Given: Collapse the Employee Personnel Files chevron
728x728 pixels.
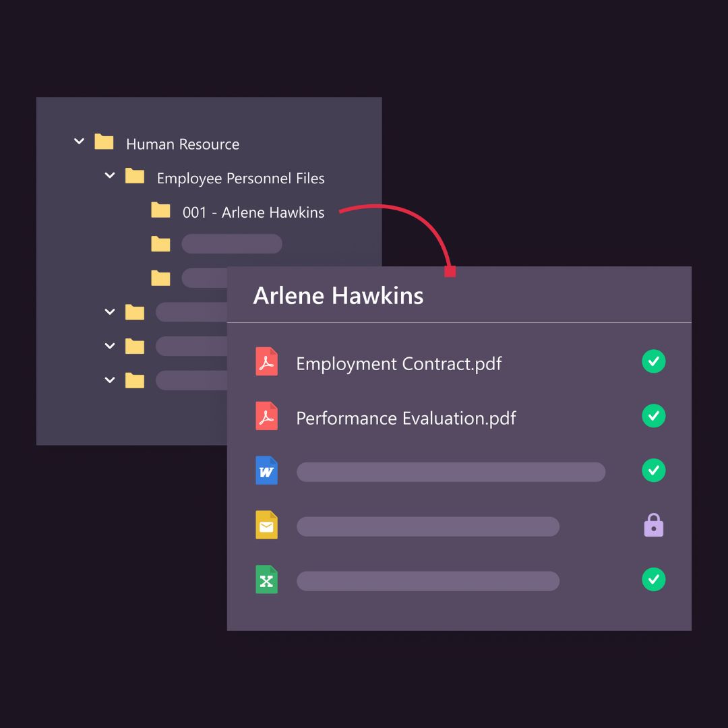Looking at the screenshot, I should tap(110, 176).
